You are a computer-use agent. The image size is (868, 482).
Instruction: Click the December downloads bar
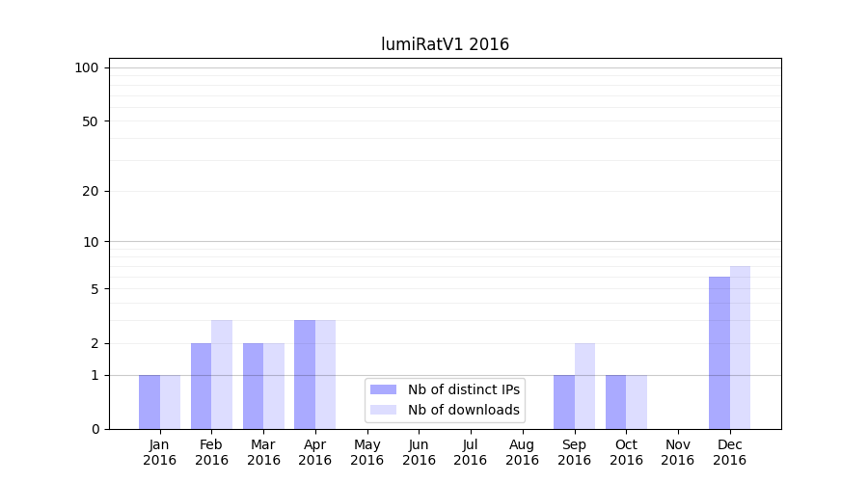pyautogui.click(x=740, y=347)
